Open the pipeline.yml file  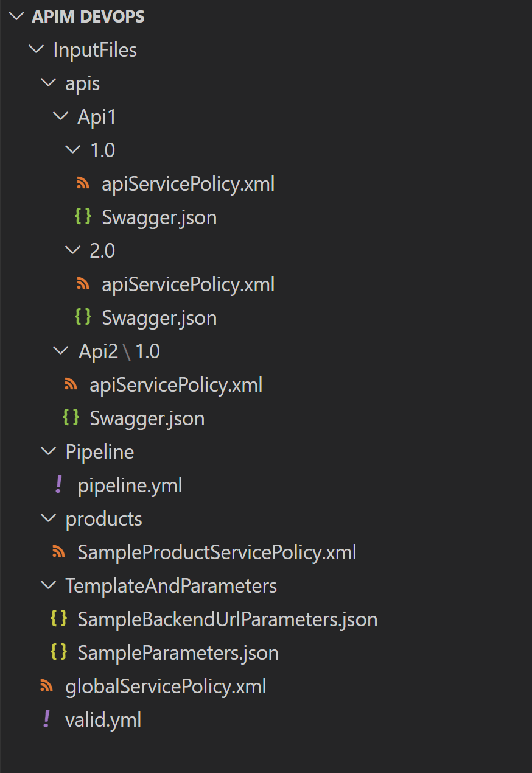coord(130,485)
